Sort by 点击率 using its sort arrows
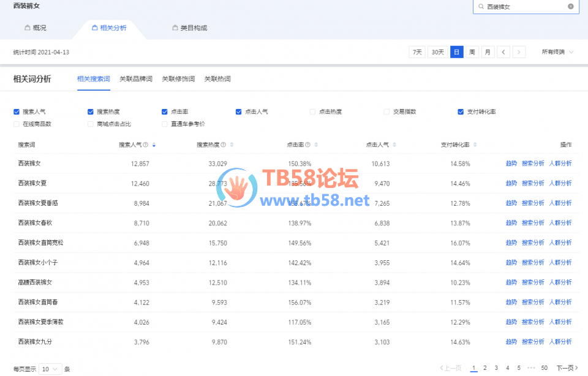This screenshot has width=588, height=376. (x=316, y=145)
